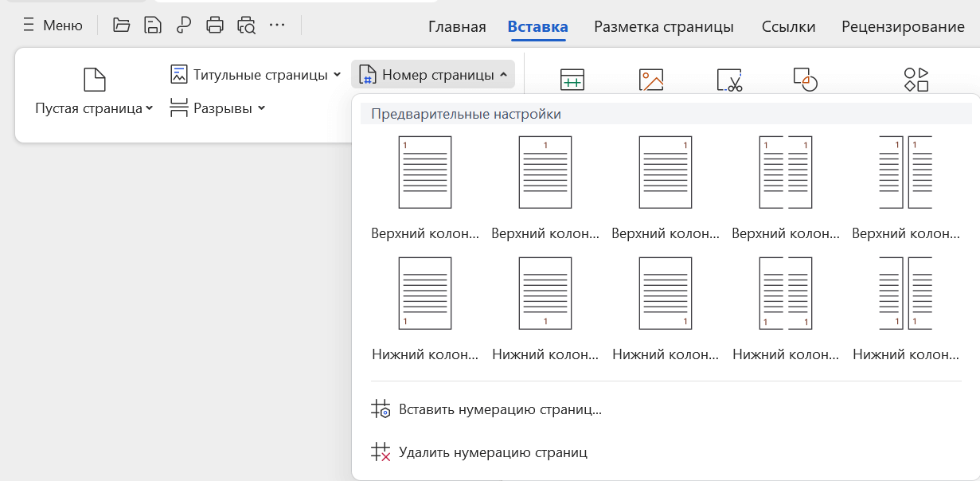This screenshot has height=481, width=980.
Task: Switch to the Разметка страницы tab
Action: point(663,27)
